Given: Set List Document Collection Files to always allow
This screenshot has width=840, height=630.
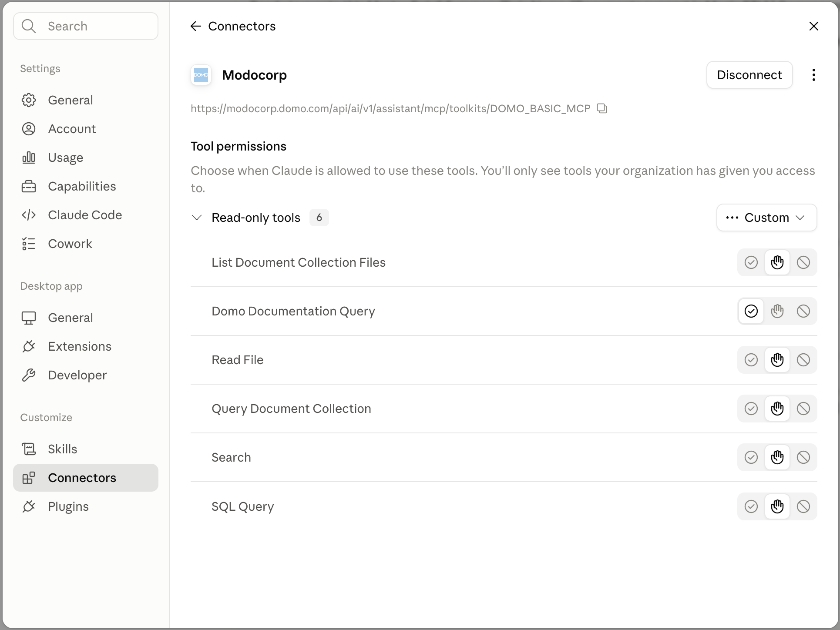Looking at the screenshot, I should (751, 262).
